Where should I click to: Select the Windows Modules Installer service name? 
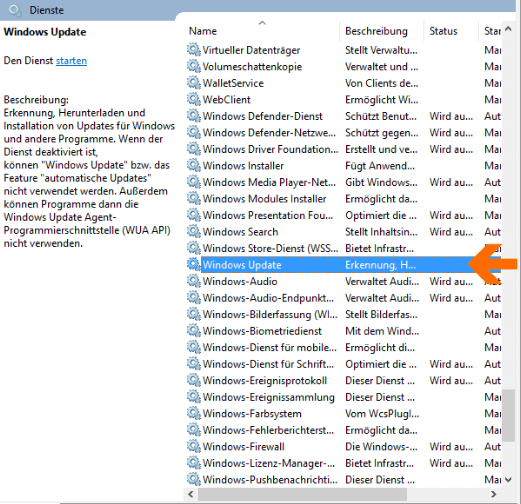pyautogui.click(x=264, y=199)
